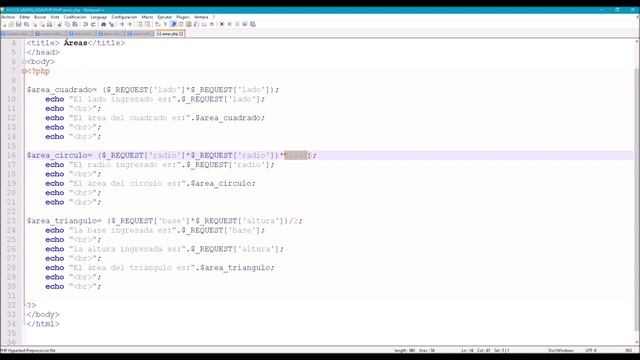
Task: Open the Editar menu
Action: click(24, 17)
